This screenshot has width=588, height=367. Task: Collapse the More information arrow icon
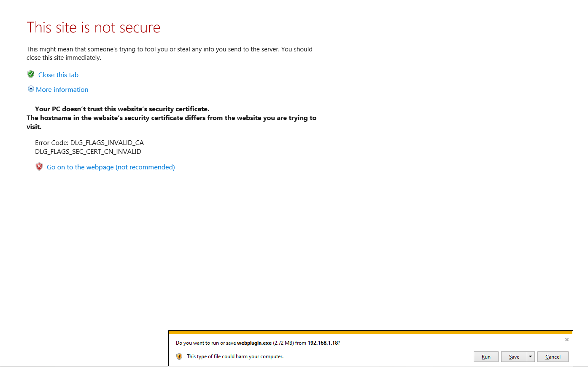31,89
